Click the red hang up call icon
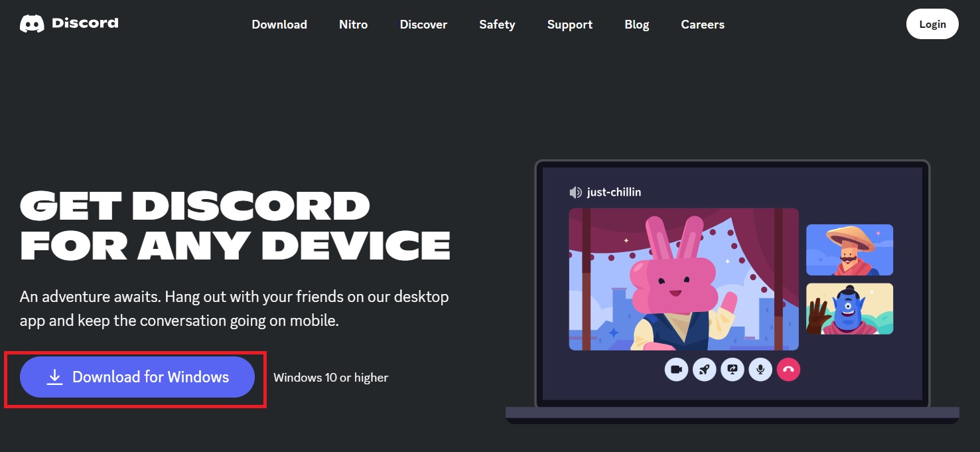 pos(788,370)
